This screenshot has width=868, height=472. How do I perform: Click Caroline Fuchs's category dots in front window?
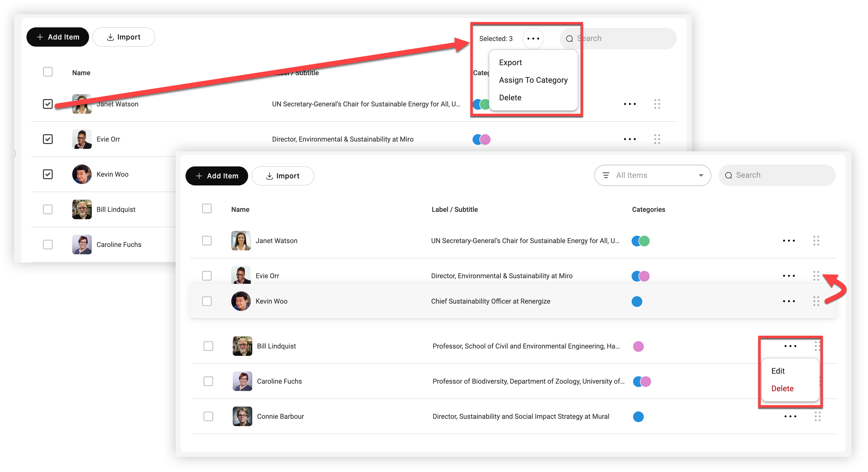pyautogui.click(x=642, y=381)
